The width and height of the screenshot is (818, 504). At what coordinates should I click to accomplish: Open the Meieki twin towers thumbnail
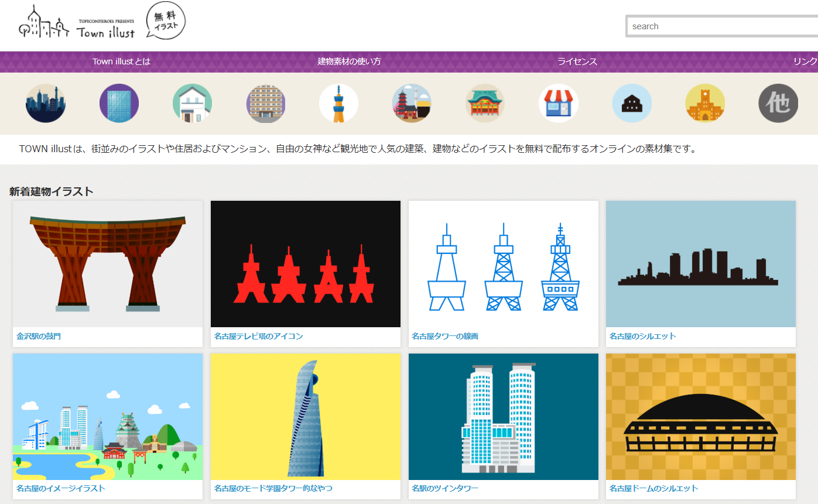pyautogui.click(x=504, y=417)
